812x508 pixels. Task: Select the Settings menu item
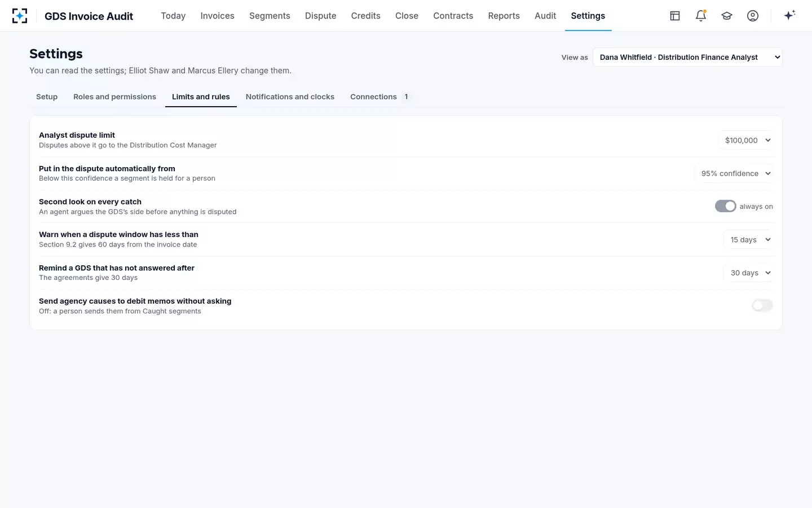(588, 16)
